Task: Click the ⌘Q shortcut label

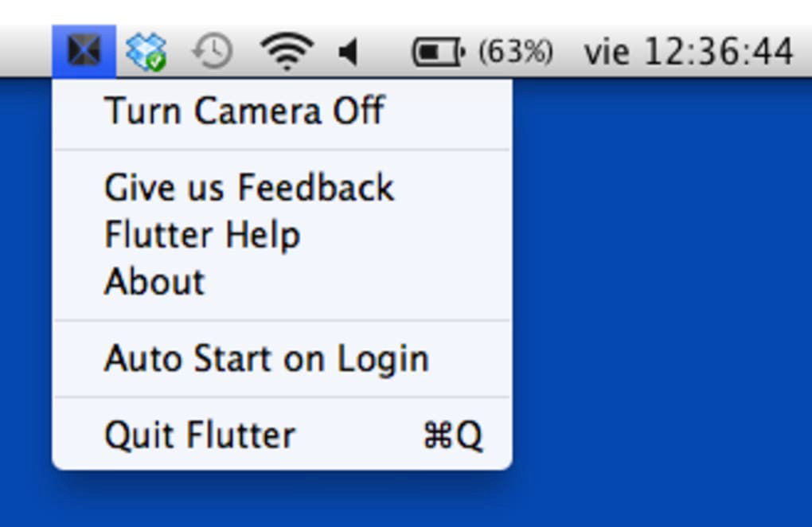Action: click(x=452, y=435)
